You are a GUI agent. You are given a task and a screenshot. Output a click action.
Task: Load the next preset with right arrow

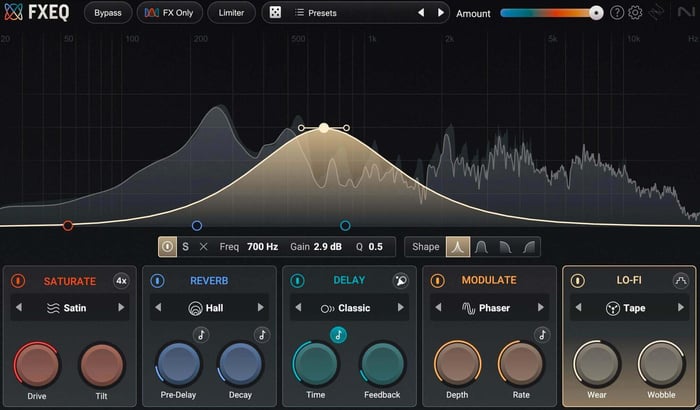point(441,13)
